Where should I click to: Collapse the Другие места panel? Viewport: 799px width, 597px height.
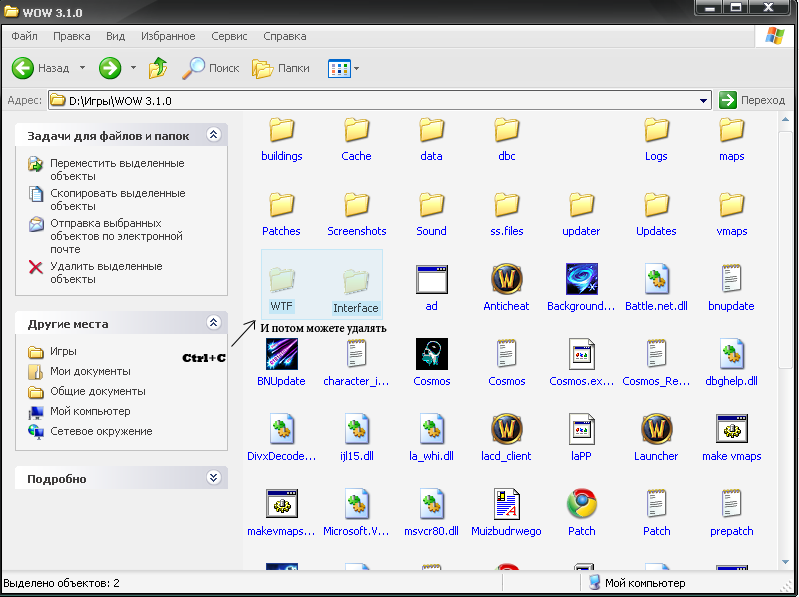[x=212, y=323]
